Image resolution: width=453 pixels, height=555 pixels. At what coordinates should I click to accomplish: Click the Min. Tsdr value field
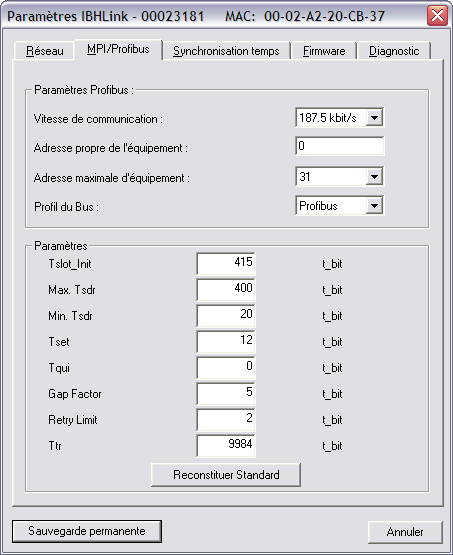[226, 315]
